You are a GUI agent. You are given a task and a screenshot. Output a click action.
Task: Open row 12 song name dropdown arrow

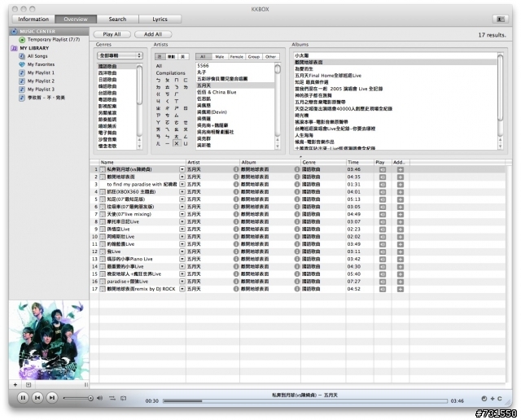coord(182,252)
